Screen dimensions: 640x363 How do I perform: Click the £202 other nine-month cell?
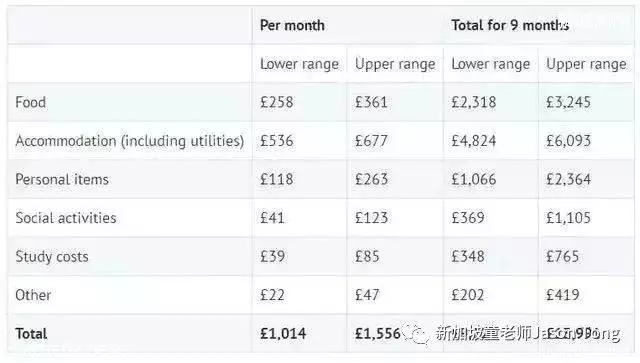tap(467, 295)
